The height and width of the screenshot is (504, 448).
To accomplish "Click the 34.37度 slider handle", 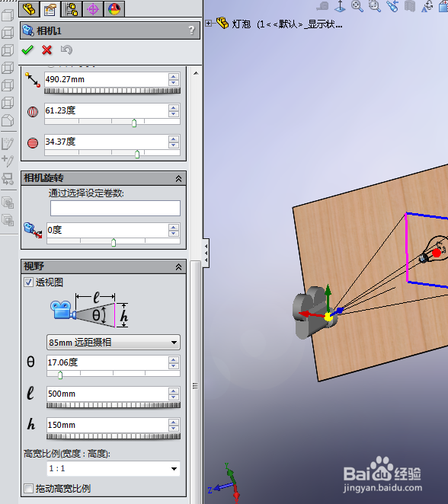I will [x=137, y=155].
